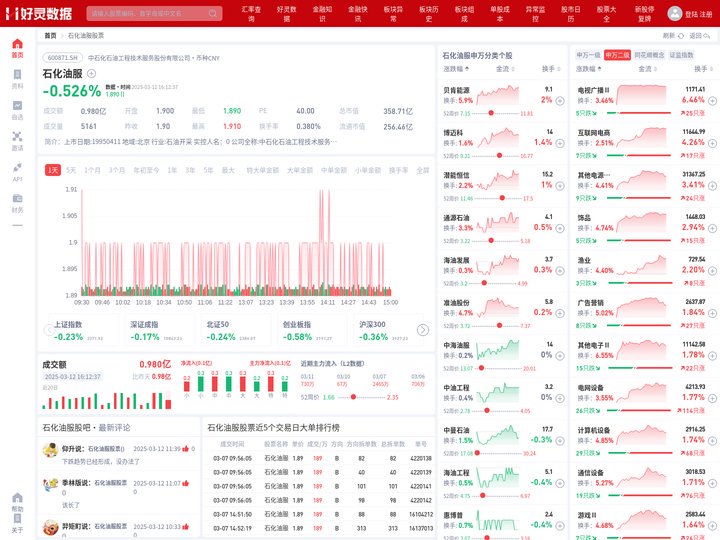Screen dimensions: 720x540
Task: Toggle 全屏 fullscreen chart button
Action: (x=422, y=170)
